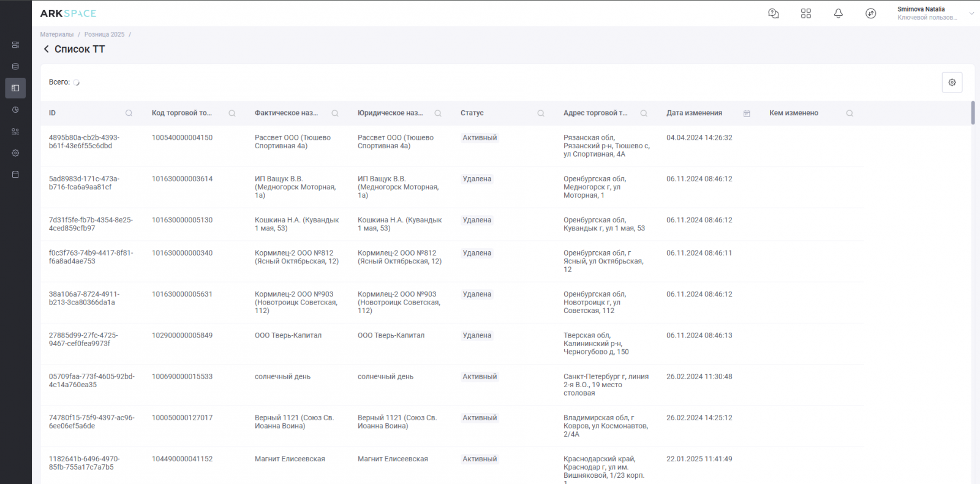Click the Дата изменения column header
This screenshot has width=980, height=484.
[694, 113]
